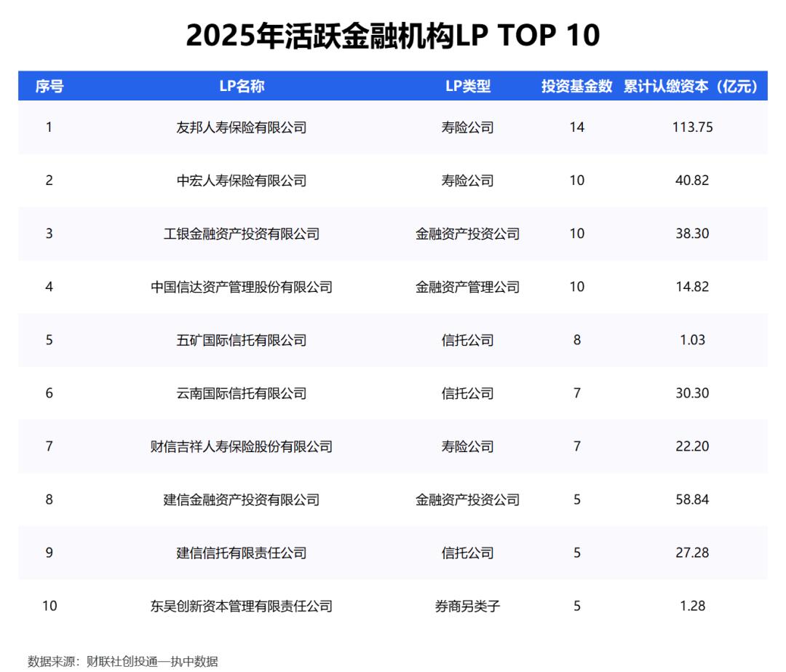Click 序号 7 in the 财信吉祥 row

tap(49, 446)
